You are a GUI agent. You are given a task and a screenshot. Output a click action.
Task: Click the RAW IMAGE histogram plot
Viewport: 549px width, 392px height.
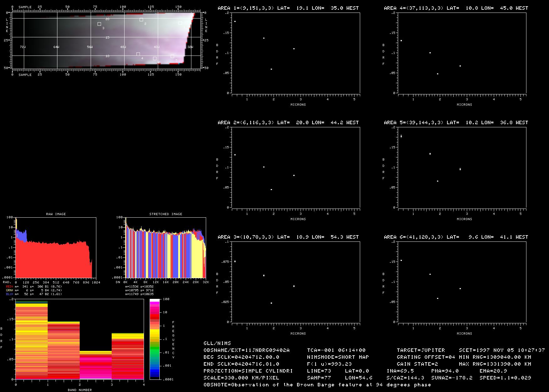point(56,247)
